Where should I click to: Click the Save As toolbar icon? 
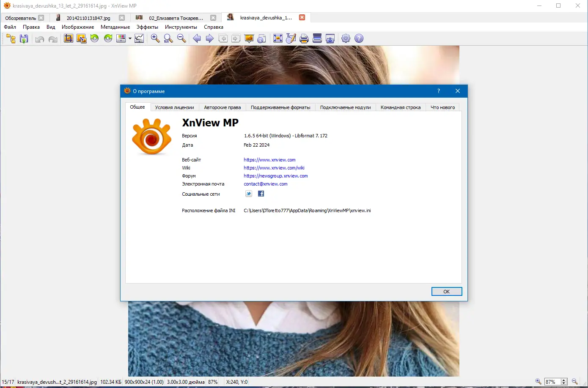(x=24, y=39)
